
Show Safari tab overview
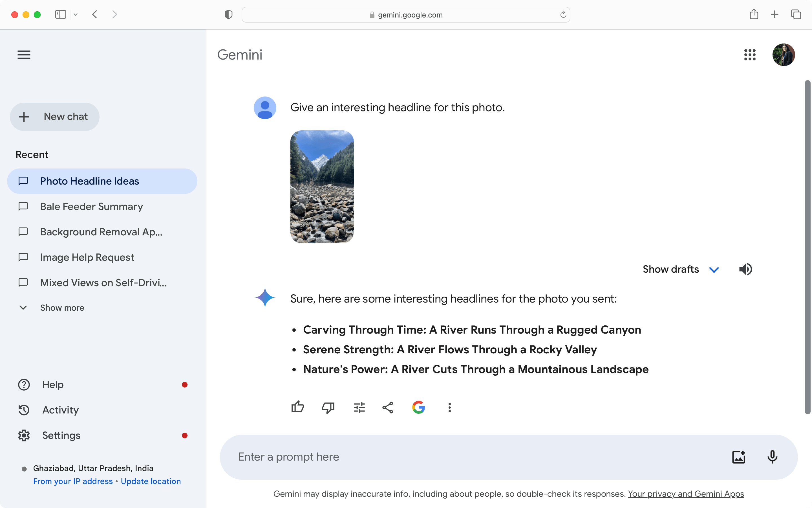[796, 14]
